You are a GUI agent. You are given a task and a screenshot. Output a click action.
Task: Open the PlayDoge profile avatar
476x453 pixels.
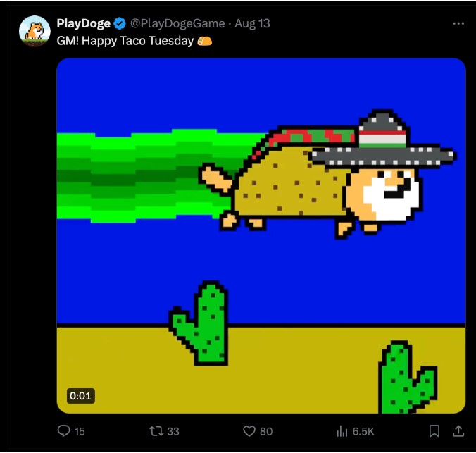pyautogui.click(x=35, y=31)
